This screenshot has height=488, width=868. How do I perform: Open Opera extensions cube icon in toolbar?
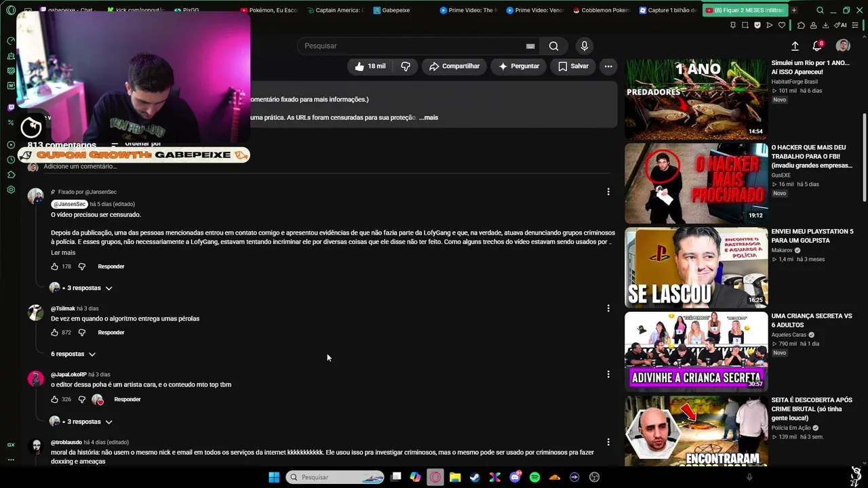coord(801,25)
